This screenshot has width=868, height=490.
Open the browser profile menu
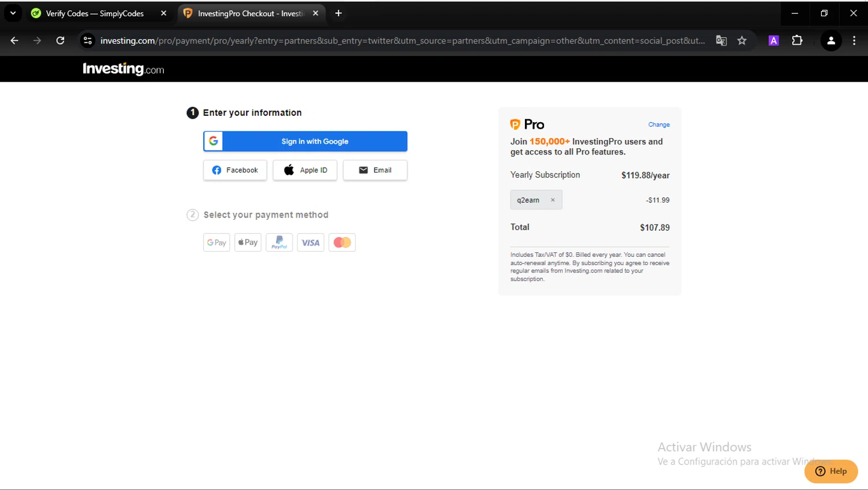tap(831, 40)
